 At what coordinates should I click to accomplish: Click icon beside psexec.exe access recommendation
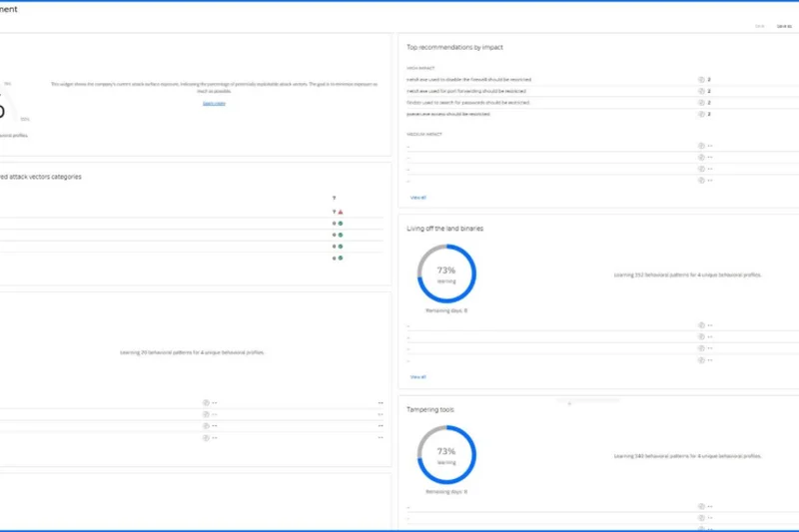tap(701, 114)
